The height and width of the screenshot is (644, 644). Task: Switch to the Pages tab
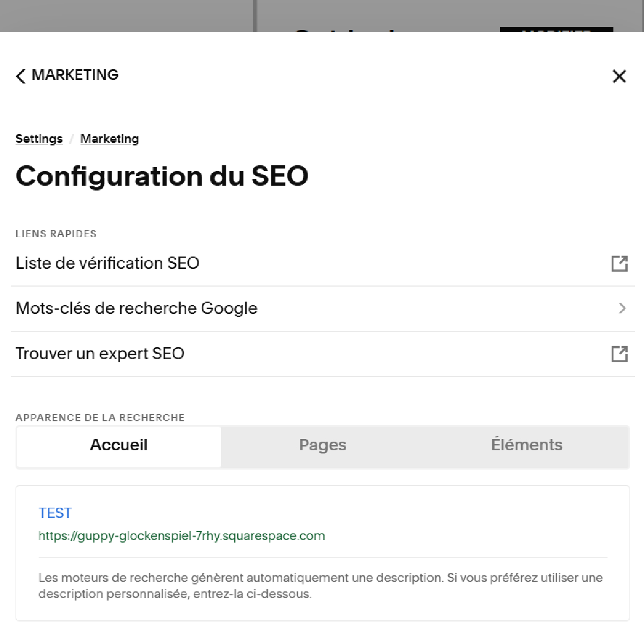coord(323,447)
